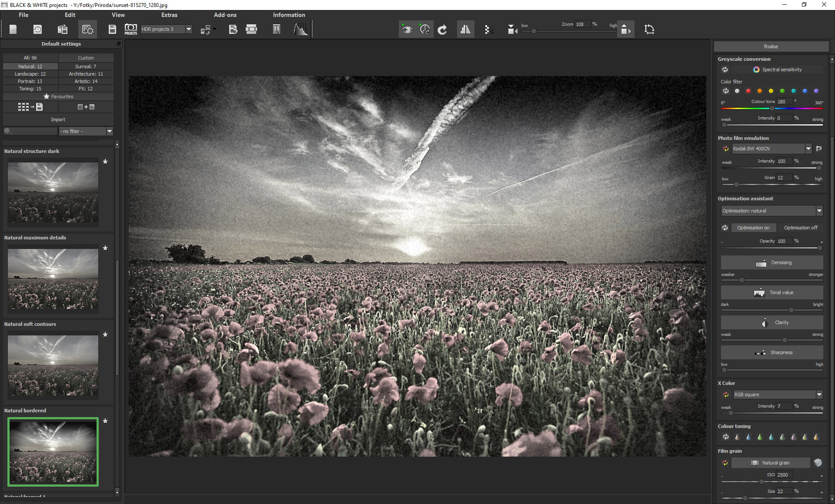This screenshot has height=504, width=835.
Task: Toggle the Favourites filter
Action: click(x=58, y=96)
